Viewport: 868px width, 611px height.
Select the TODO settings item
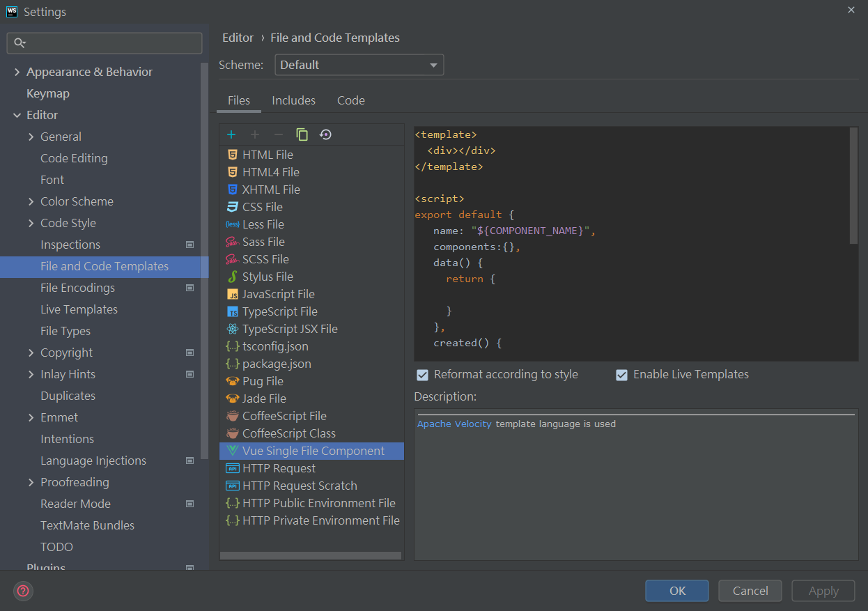56,547
